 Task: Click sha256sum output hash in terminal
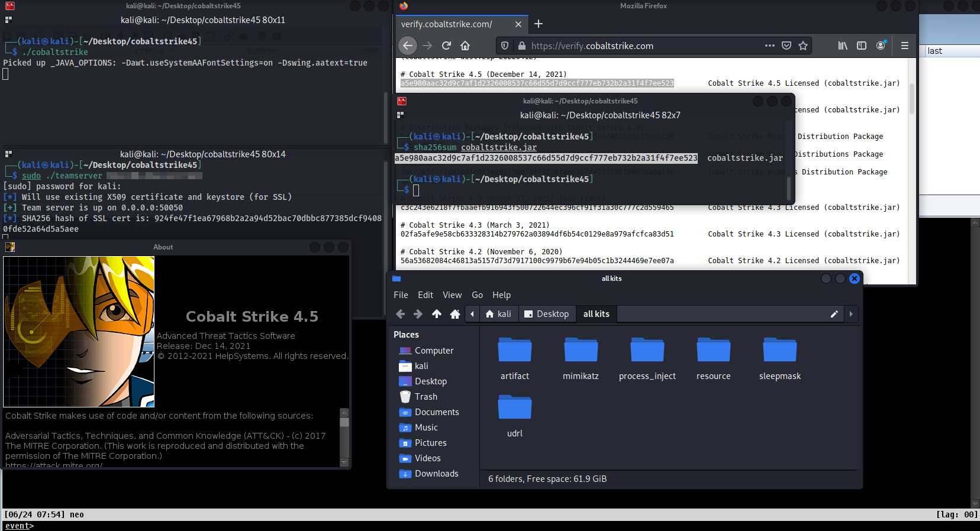click(x=546, y=158)
